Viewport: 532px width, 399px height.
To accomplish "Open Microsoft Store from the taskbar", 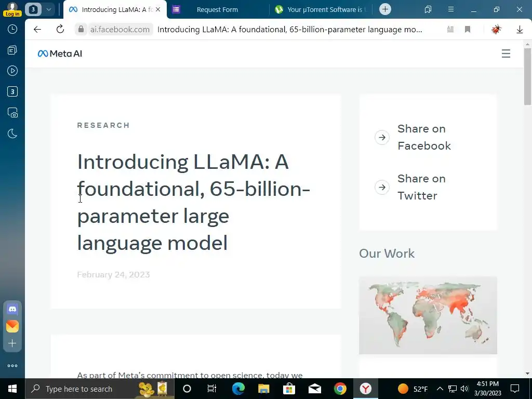I will click(289, 389).
